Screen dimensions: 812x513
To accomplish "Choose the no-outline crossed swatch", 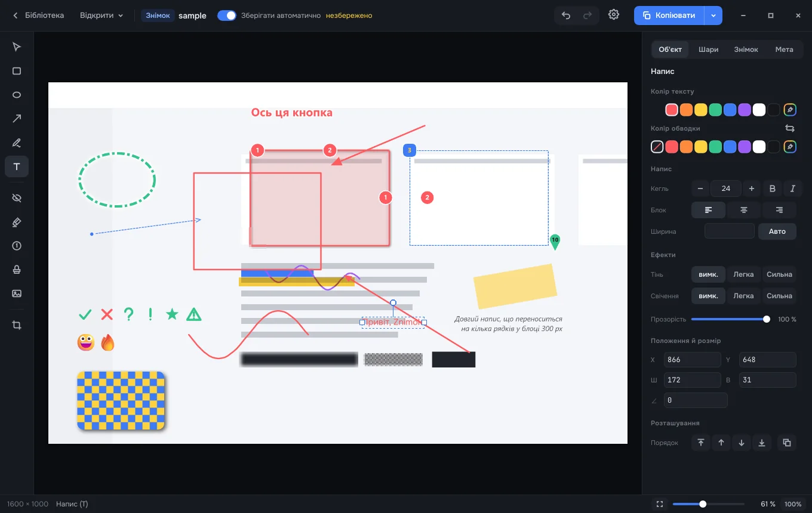I will pyautogui.click(x=657, y=147).
